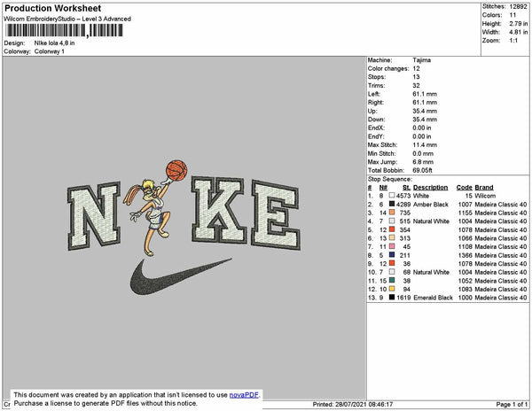This screenshot has width=532, height=411.
Task: Select the navy color swatch with code 1366
Action: 392,255
